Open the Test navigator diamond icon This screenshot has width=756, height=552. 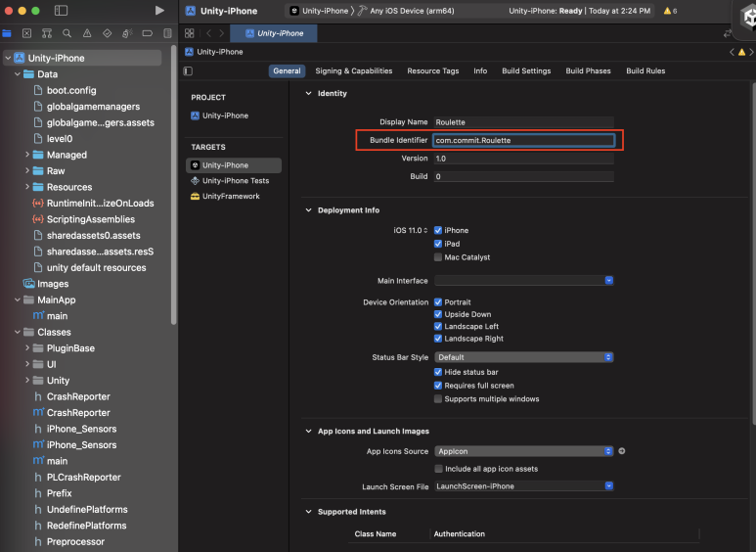107,33
